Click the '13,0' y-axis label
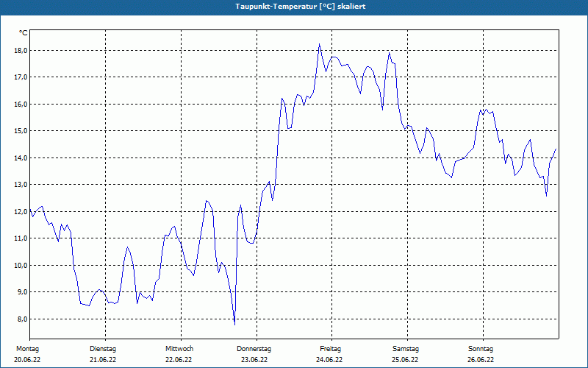 coord(21,185)
